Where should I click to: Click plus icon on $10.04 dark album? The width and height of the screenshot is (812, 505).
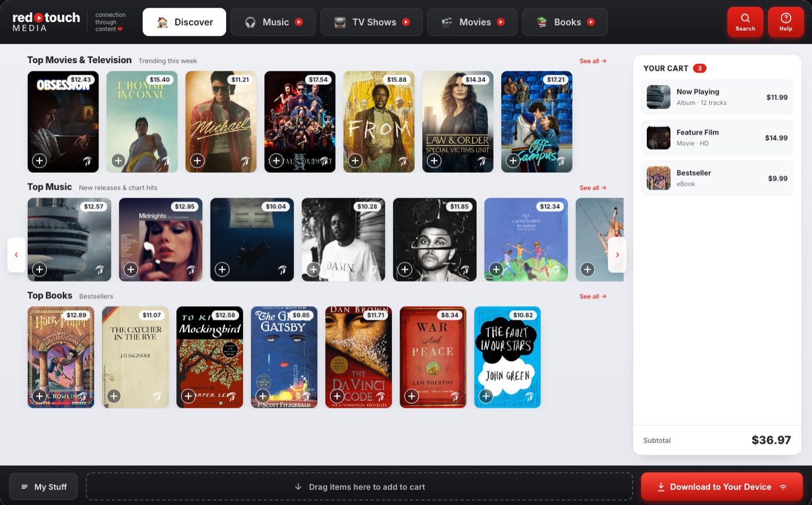point(222,269)
